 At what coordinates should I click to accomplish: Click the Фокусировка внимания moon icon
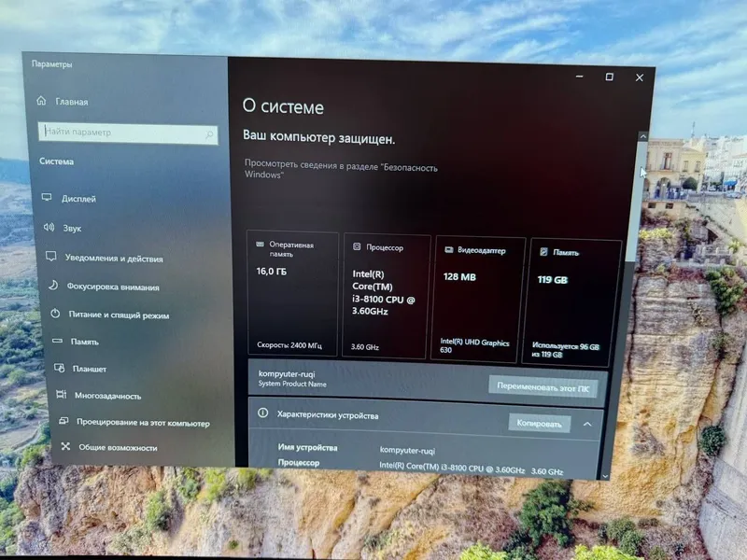[x=53, y=286]
